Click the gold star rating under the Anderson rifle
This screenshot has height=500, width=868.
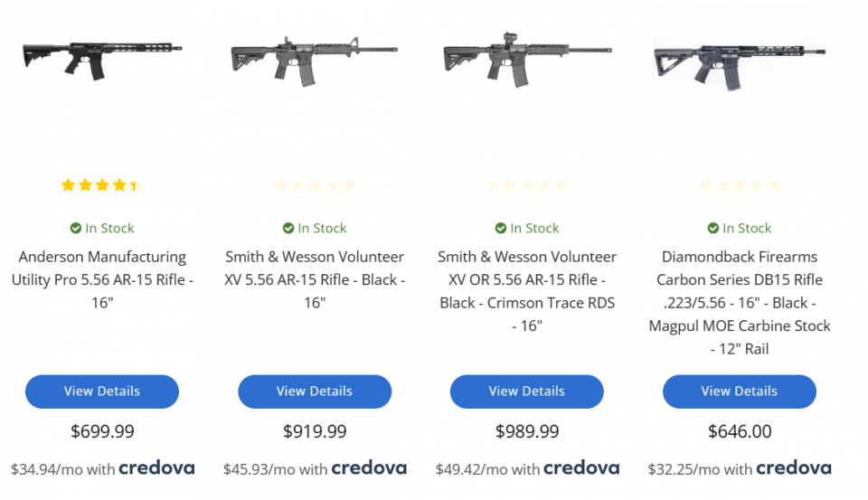click(102, 185)
